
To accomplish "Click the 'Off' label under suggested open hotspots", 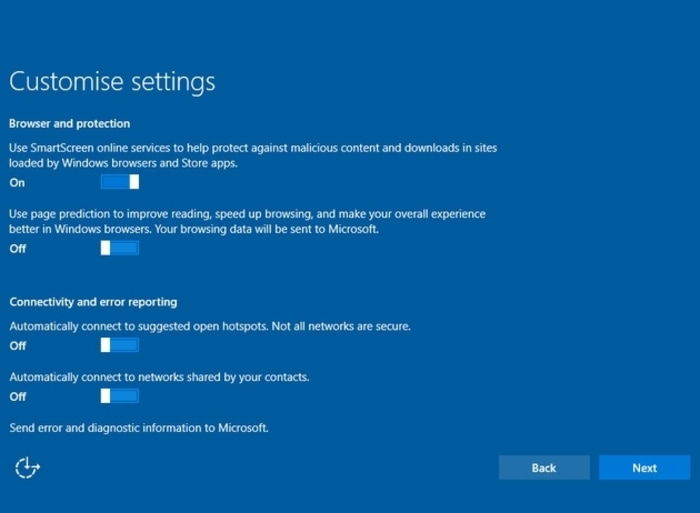I will [x=18, y=346].
